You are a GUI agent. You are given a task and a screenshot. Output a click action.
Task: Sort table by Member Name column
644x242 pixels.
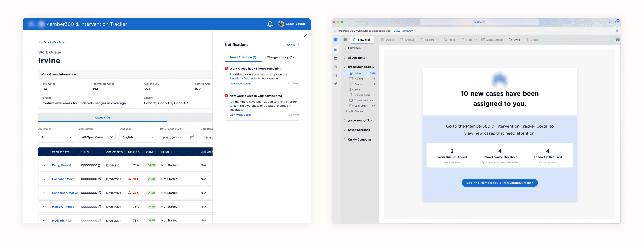pos(62,152)
